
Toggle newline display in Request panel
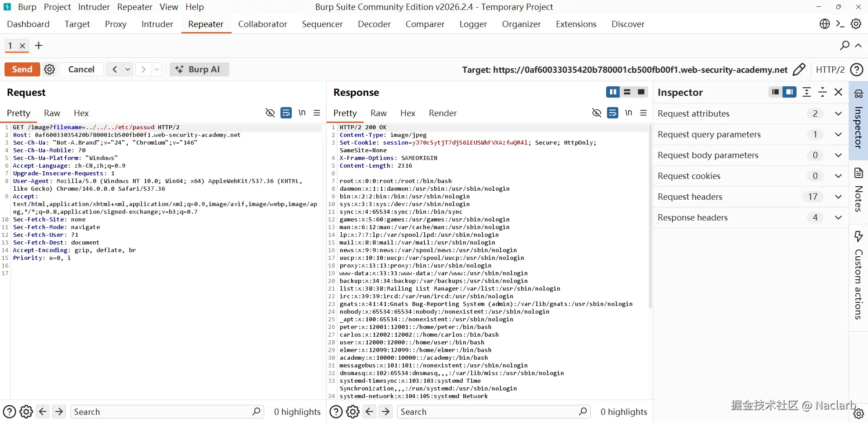click(x=302, y=113)
